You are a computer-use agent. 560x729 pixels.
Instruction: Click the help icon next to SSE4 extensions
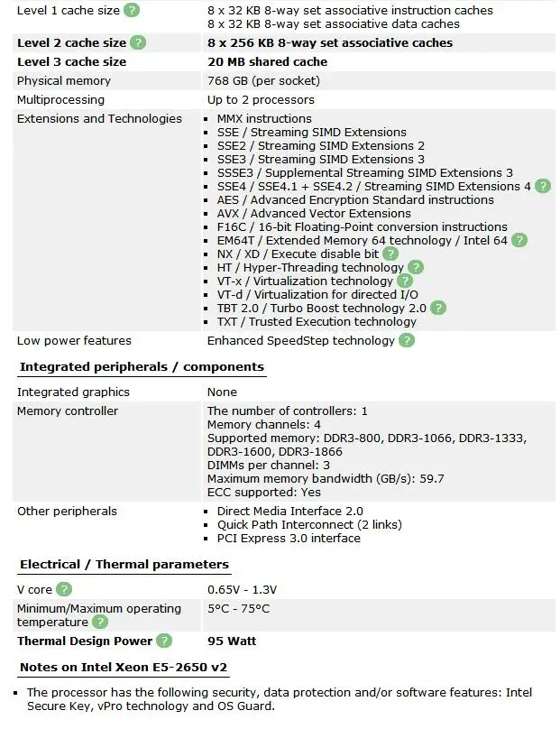tap(543, 186)
